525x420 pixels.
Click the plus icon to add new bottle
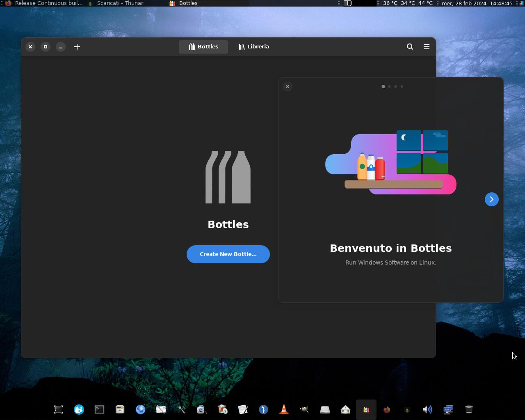pyautogui.click(x=77, y=47)
